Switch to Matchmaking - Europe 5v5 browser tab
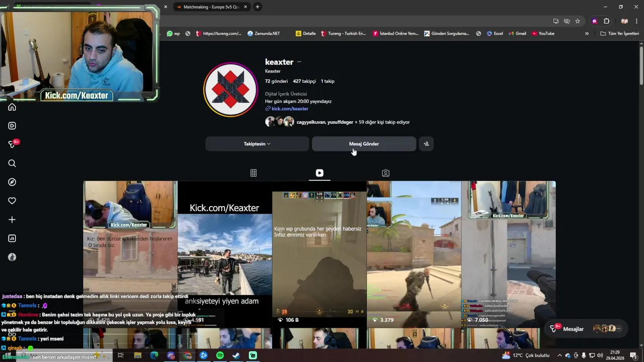 coord(211,7)
